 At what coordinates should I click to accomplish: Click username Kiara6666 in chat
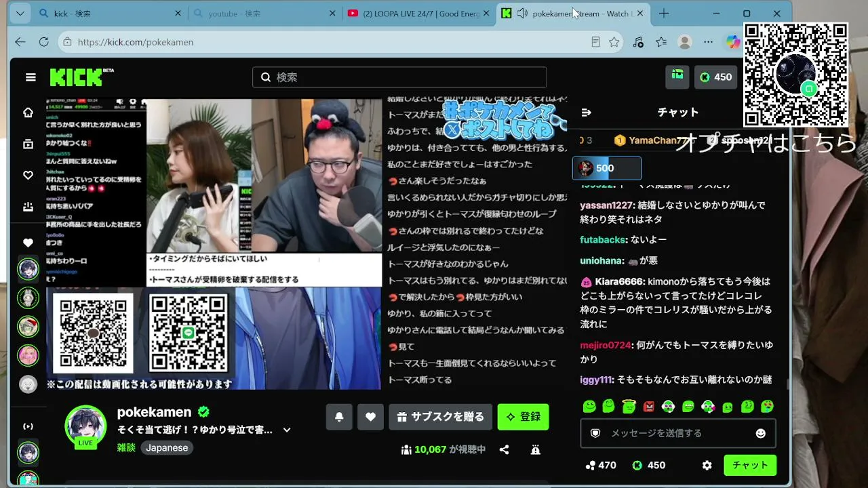[620, 281]
